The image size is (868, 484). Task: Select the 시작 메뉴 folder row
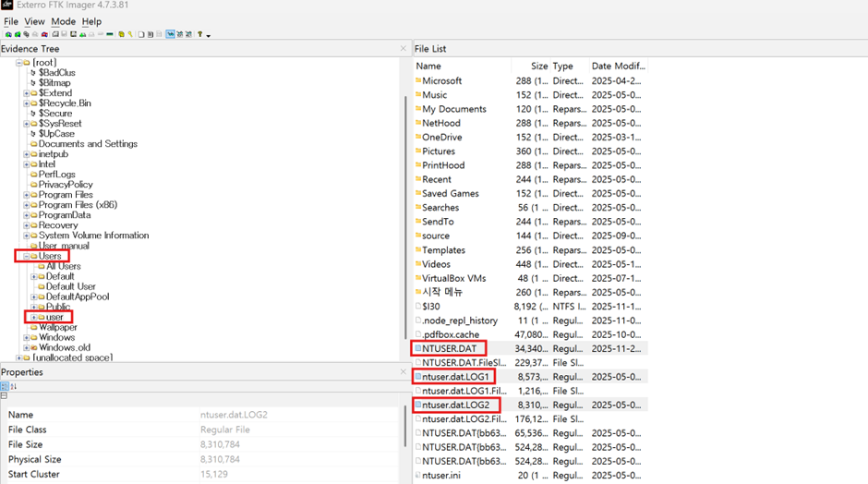coord(530,292)
